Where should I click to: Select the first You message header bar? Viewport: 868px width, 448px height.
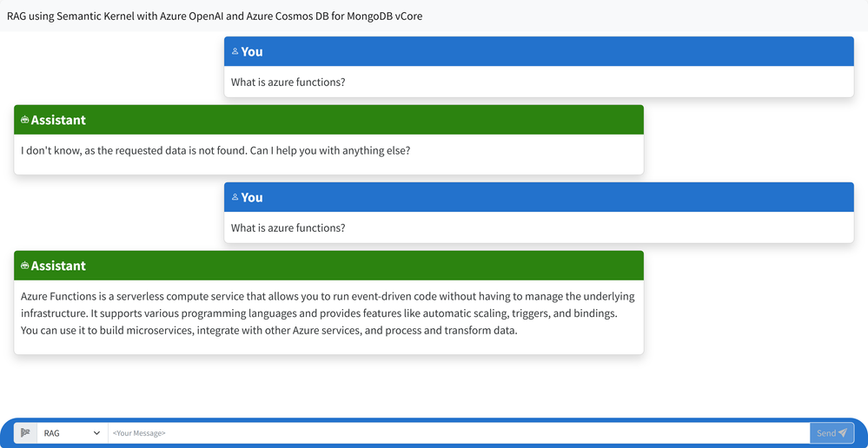pos(539,51)
